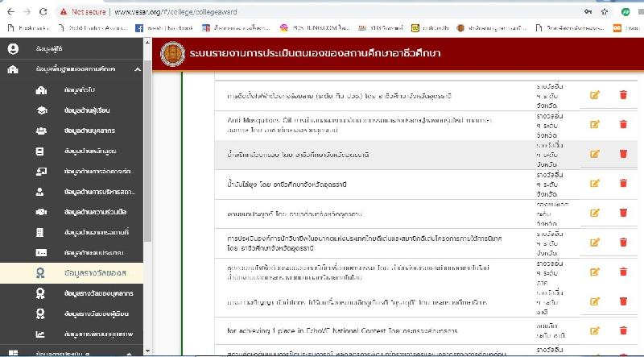Screen dimensions: 644x357
Task: Delete the EchoVE National Contest entry
Action: click(x=623, y=330)
